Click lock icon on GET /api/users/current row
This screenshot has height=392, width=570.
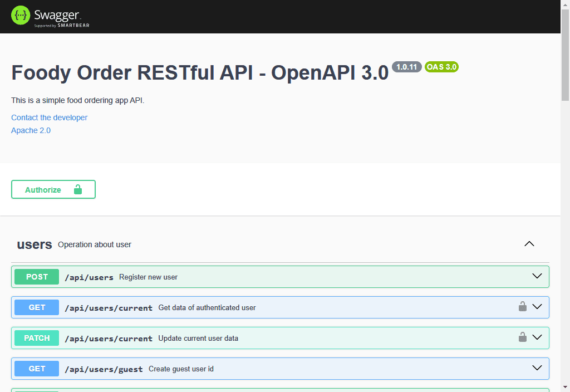pos(522,306)
